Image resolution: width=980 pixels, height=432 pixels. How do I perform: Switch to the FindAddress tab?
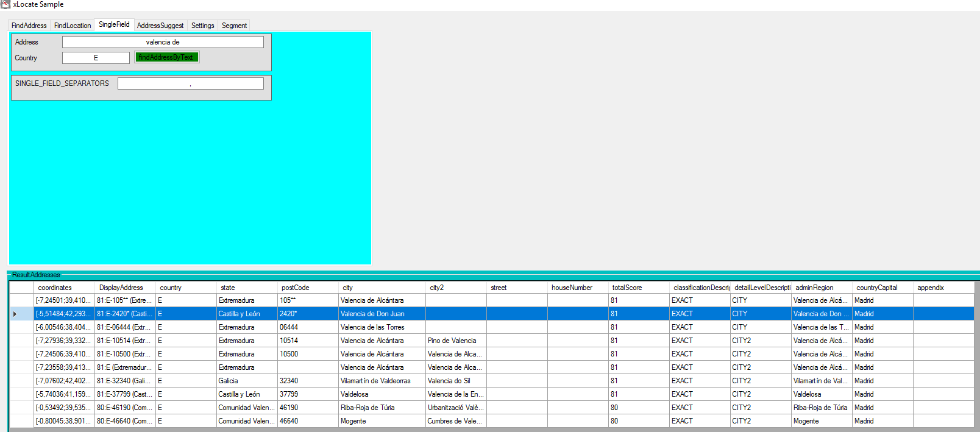29,26
